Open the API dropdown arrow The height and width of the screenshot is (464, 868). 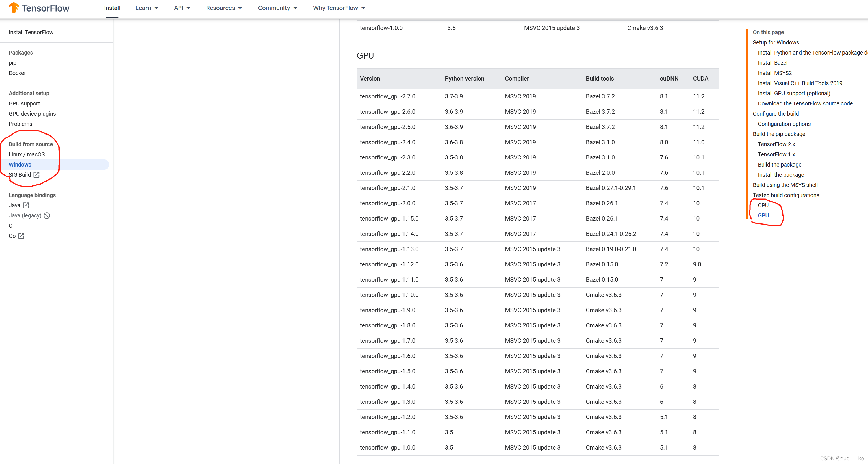click(188, 8)
